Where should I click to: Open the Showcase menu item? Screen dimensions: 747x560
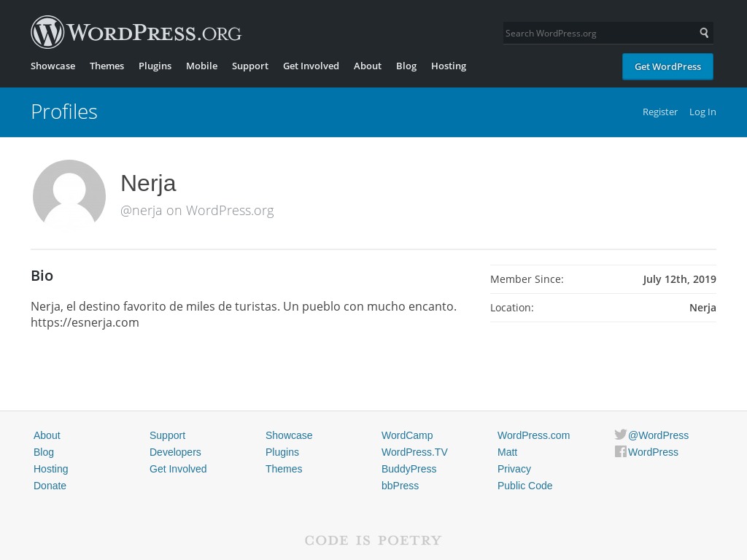(x=53, y=66)
